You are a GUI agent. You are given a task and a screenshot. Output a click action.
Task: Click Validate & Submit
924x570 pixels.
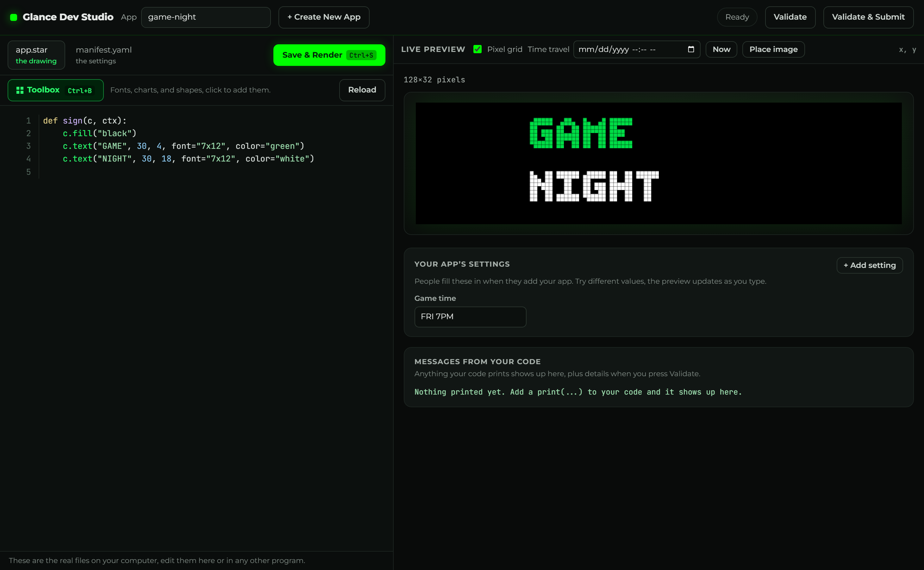(x=868, y=17)
